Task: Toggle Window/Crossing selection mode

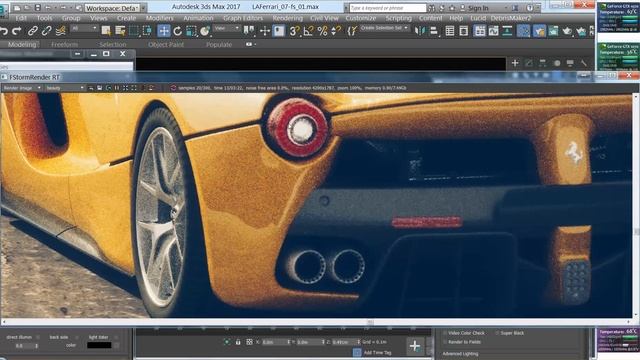Action: point(147,31)
